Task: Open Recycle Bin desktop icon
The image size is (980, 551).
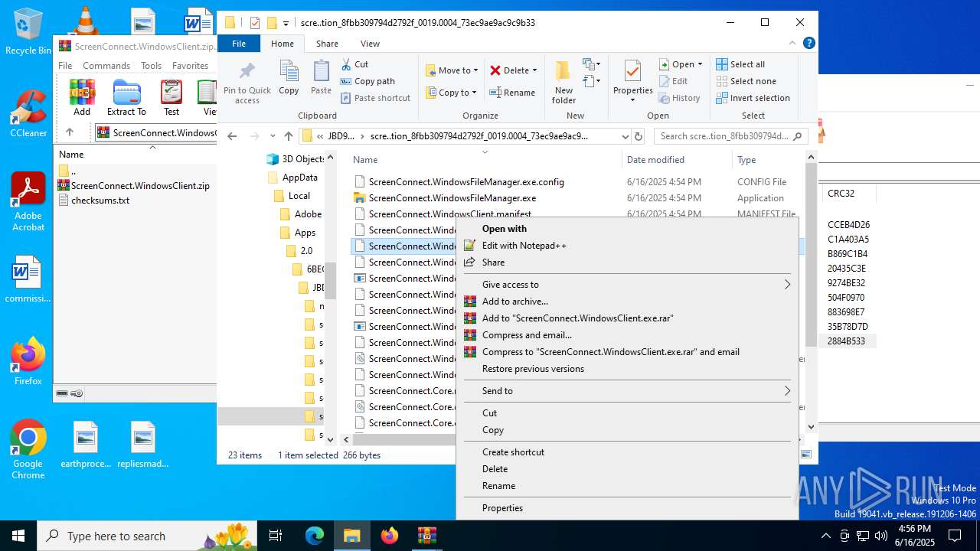Action: click(x=28, y=31)
